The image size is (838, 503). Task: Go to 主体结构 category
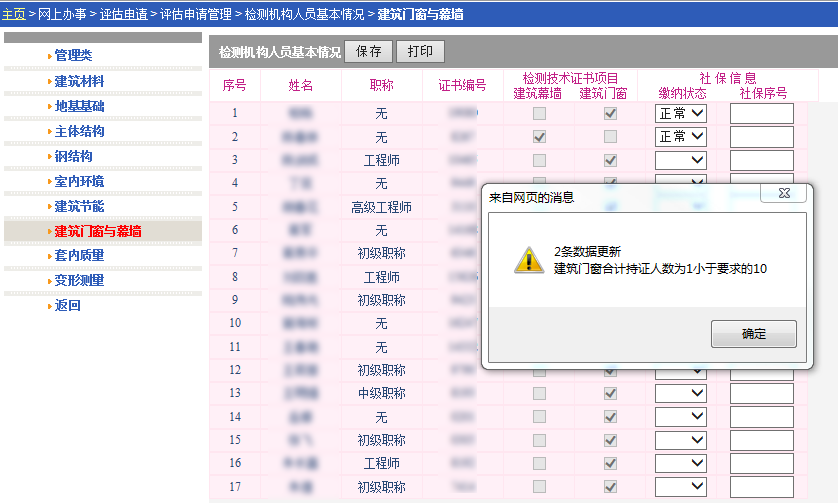(79, 131)
